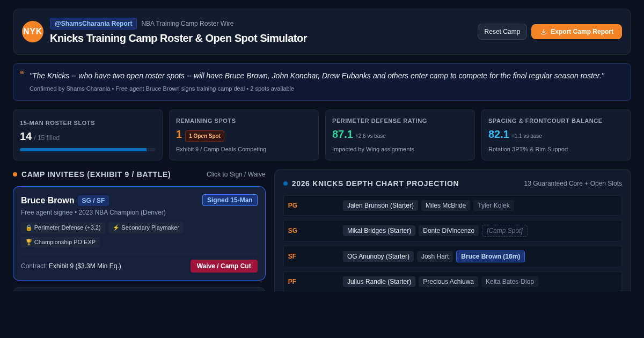Click the orange quote mark icon

(22, 73)
